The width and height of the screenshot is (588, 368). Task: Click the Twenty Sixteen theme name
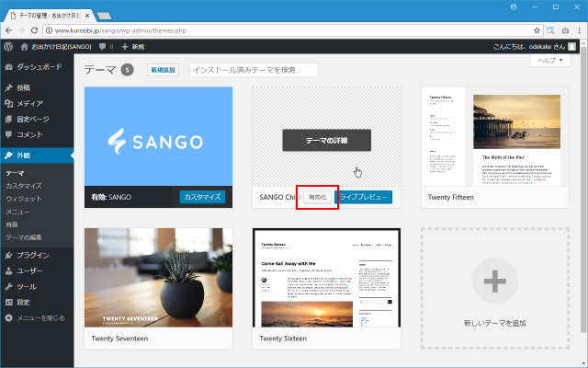point(283,339)
